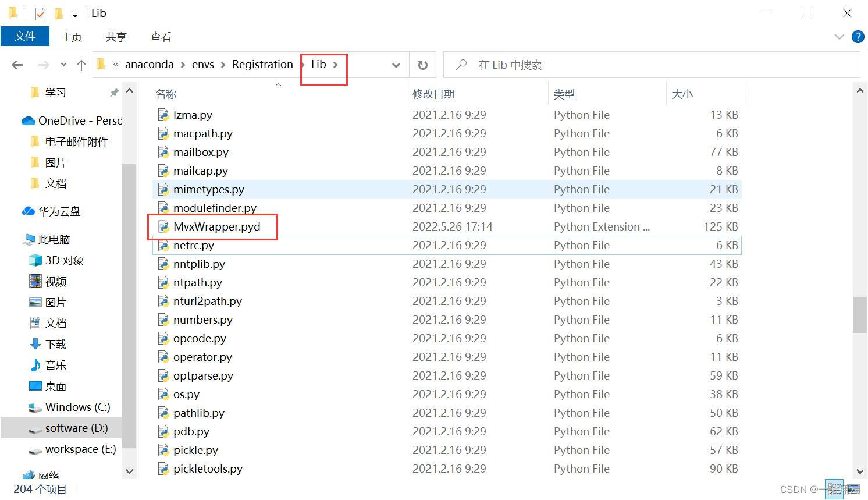Screen dimensions: 868x500
Task: Click the 视频 film icon
Action: pyautogui.click(x=35, y=281)
